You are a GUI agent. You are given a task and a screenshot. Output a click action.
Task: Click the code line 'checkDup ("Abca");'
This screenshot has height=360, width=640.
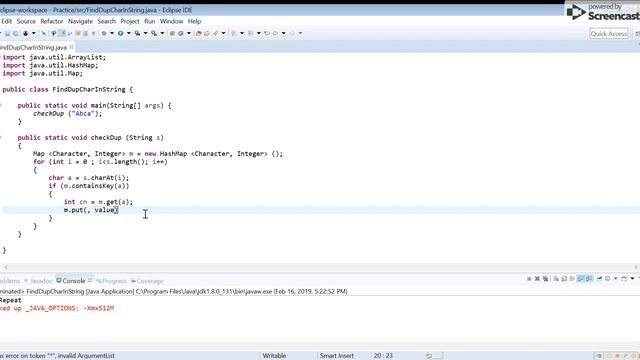pyautogui.click(x=67, y=113)
